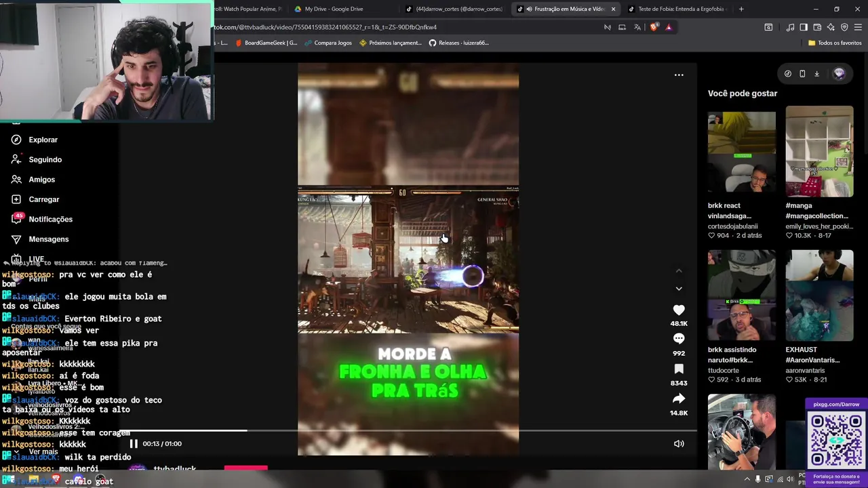Open LIVE section in the sidebar

click(x=36, y=259)
